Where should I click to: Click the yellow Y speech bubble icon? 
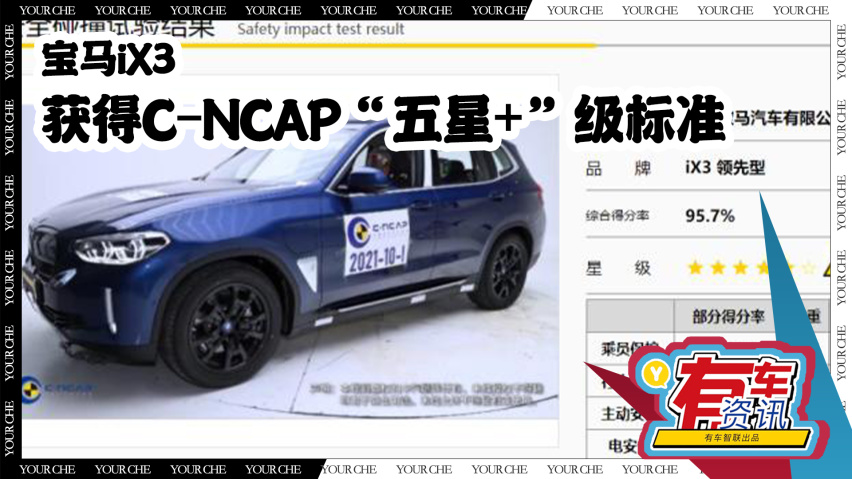[655, 374]
